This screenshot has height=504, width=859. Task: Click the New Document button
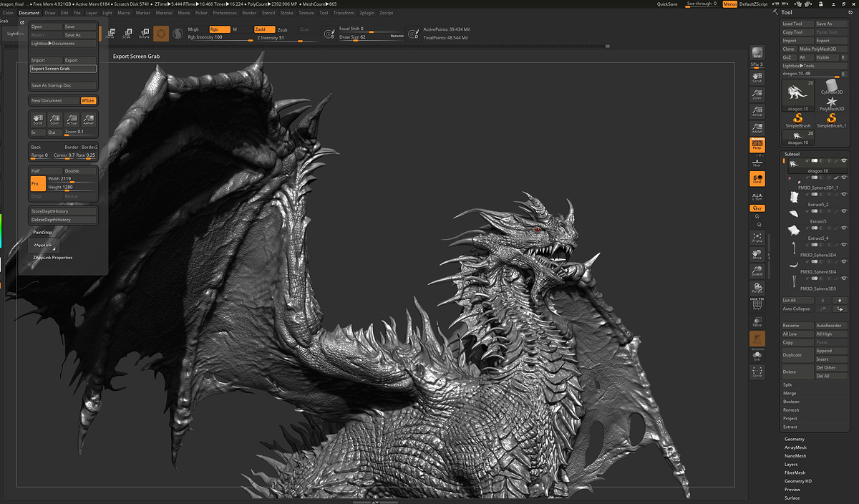pyautogui.click(x=54, y=101)
